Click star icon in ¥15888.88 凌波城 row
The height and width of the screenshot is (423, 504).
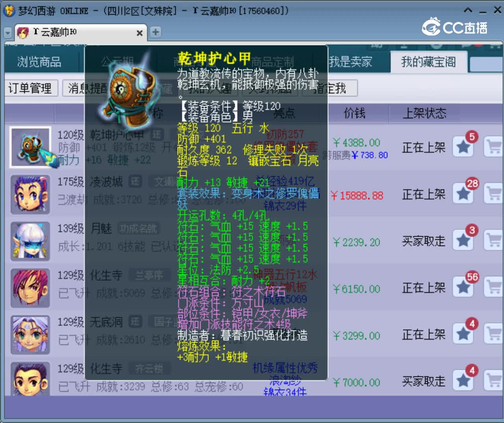pos(463,194)
